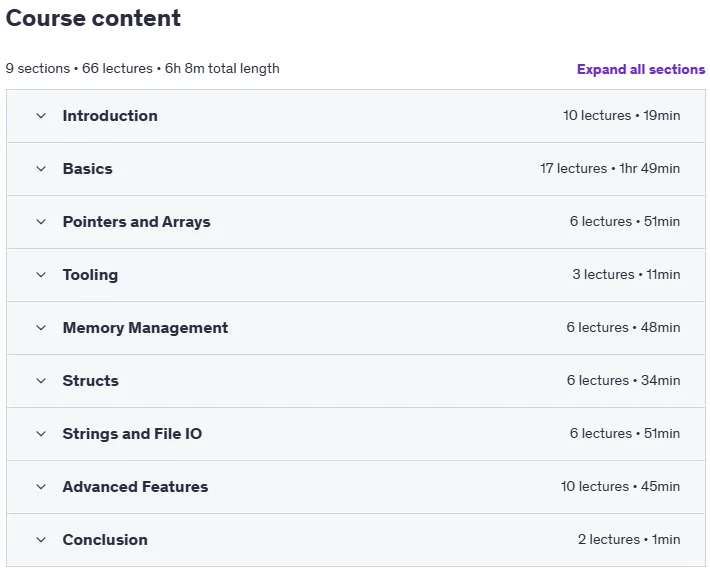Click Basics 17 lectures duration text

coord(610,169)
